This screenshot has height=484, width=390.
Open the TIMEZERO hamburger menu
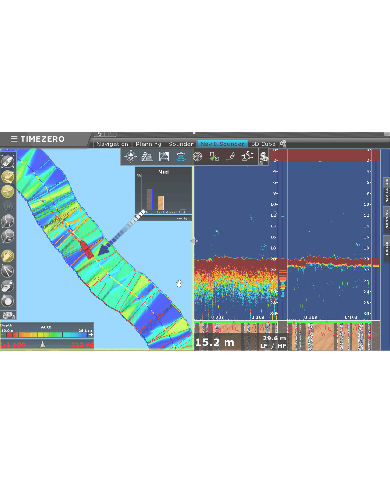[x=14, y=139]
